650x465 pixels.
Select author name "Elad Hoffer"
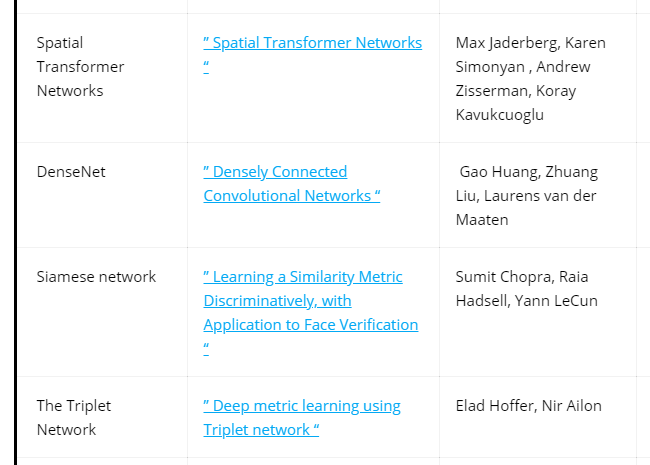coord(495,406)
